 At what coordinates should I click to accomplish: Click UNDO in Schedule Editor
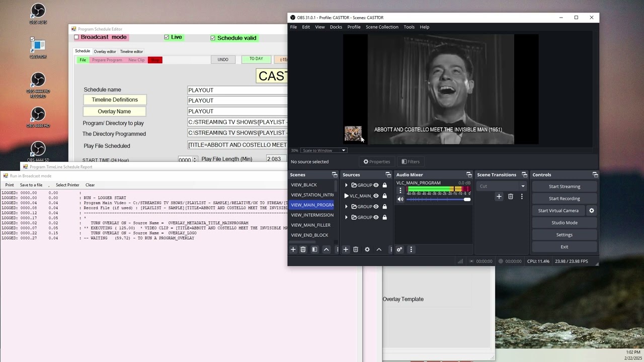tap(223, 59)
